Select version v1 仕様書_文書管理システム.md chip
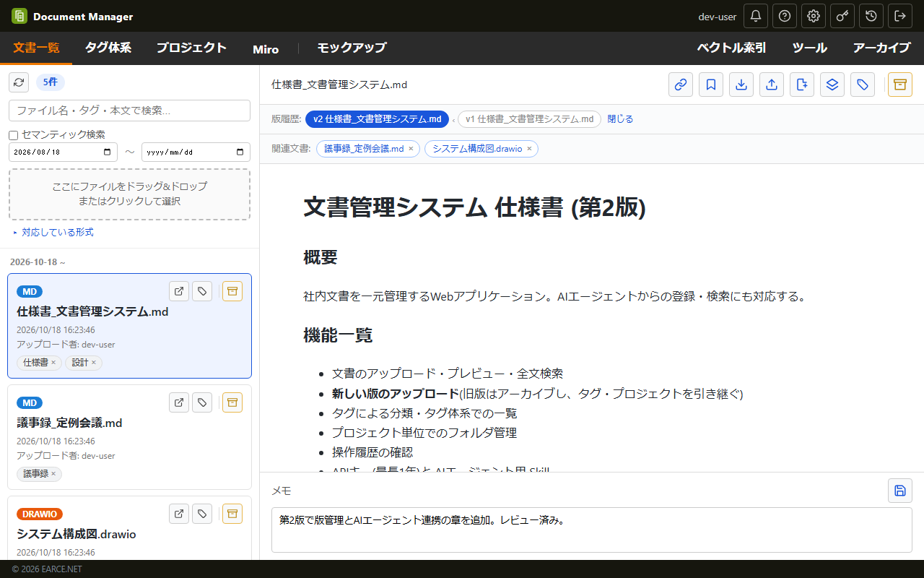Viewport: 924px width, 578px height. 529,119
